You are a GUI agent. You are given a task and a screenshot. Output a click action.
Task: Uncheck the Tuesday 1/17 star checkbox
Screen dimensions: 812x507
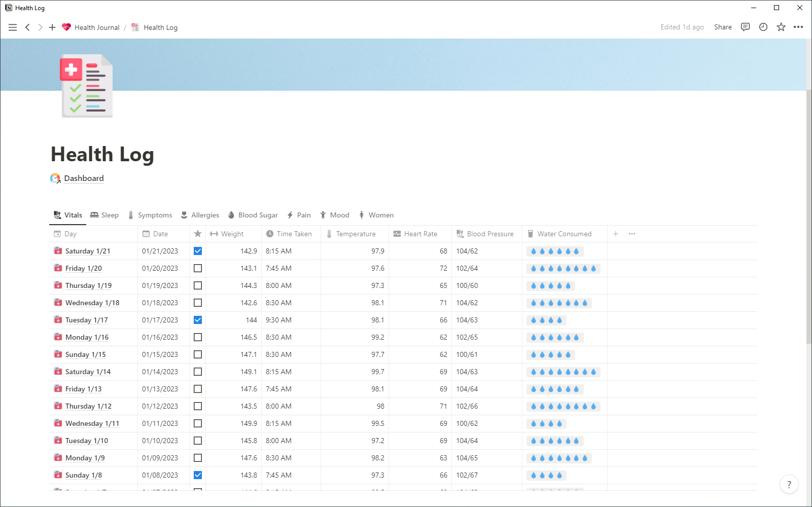coord(198,320)
